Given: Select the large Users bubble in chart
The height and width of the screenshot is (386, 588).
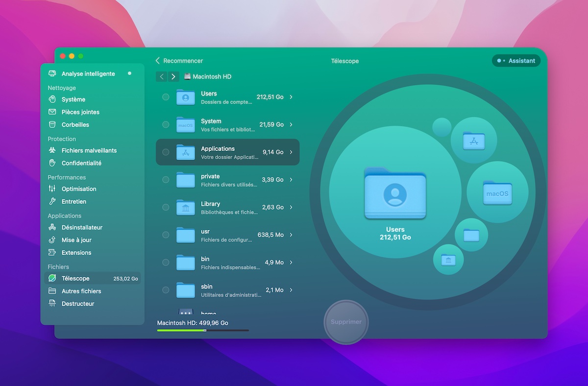Looking at the screenshot, I should pos(395,192).
